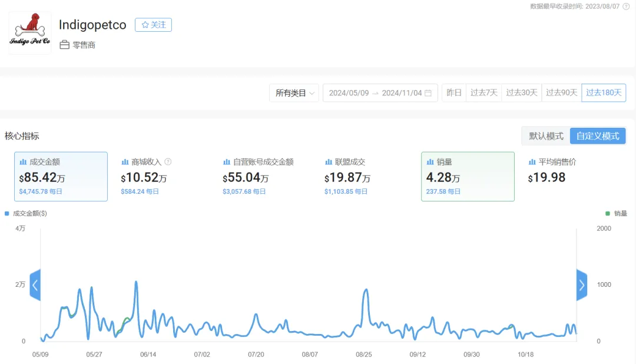The height and width of the screenshot is (364, 636).
Task: Select the 过去30天 time range
Action: (521, 93)
